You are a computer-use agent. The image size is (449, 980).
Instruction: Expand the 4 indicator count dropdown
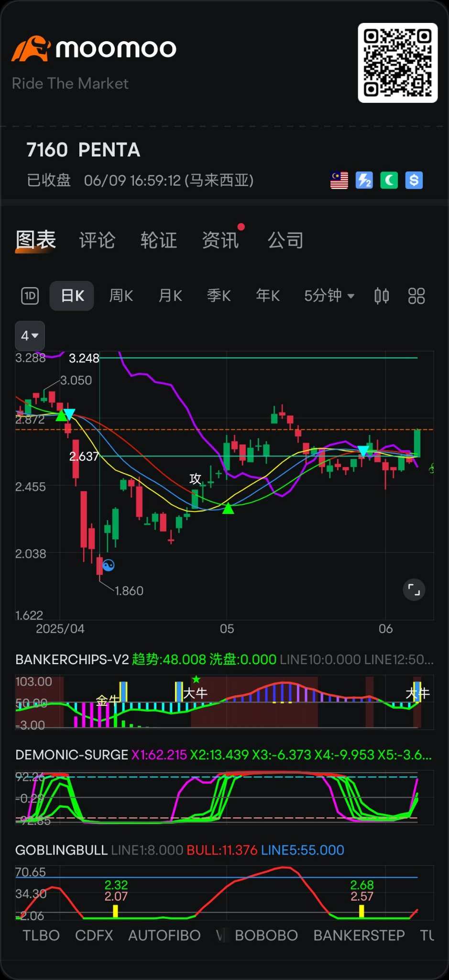[x=30, y=335]
